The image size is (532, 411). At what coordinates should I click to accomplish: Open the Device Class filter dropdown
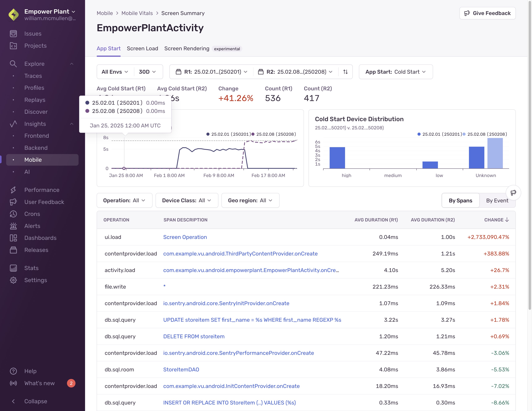[x=187, y=200]
